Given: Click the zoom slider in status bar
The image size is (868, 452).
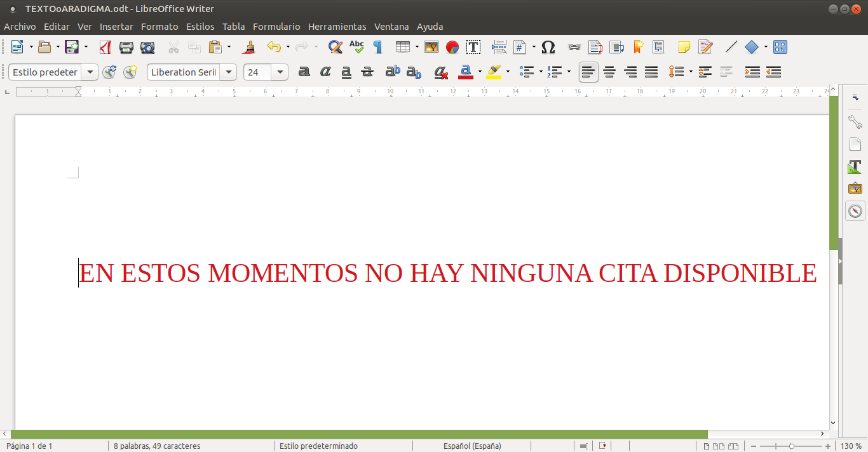Looking at the screenshot, I should pyautogui.click(x=791, y=446).
